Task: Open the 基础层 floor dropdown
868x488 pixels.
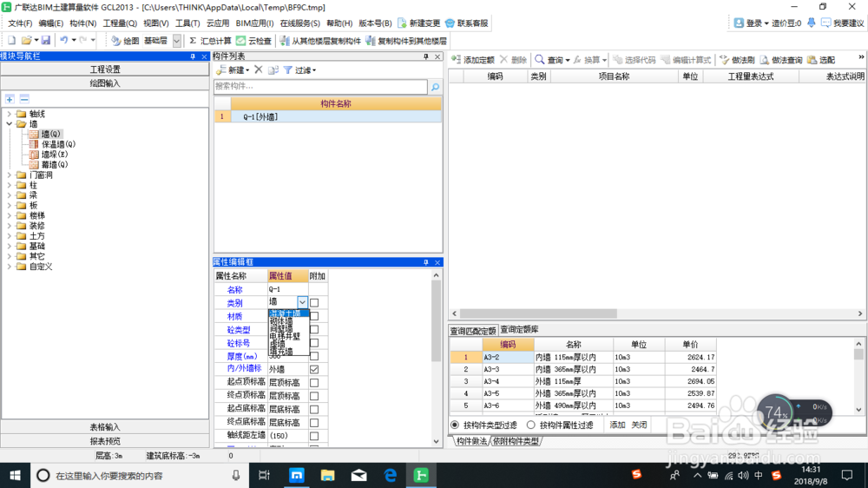Action: pos(176,41)
